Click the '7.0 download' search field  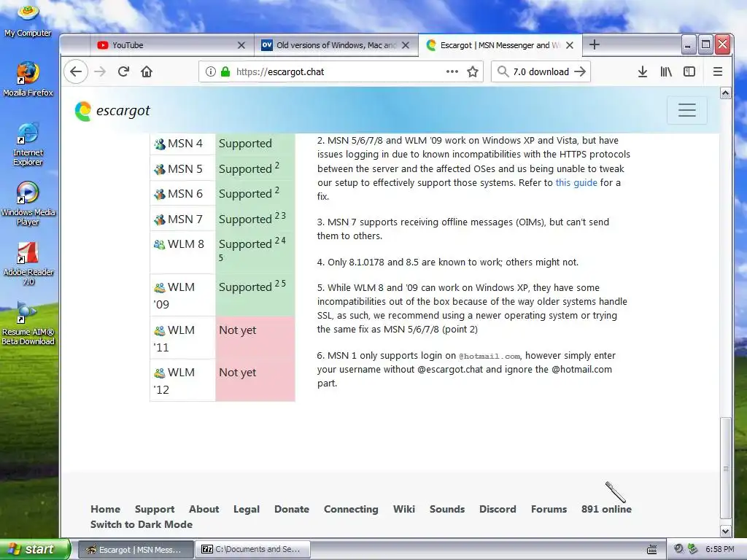click(x=541, y=72)
